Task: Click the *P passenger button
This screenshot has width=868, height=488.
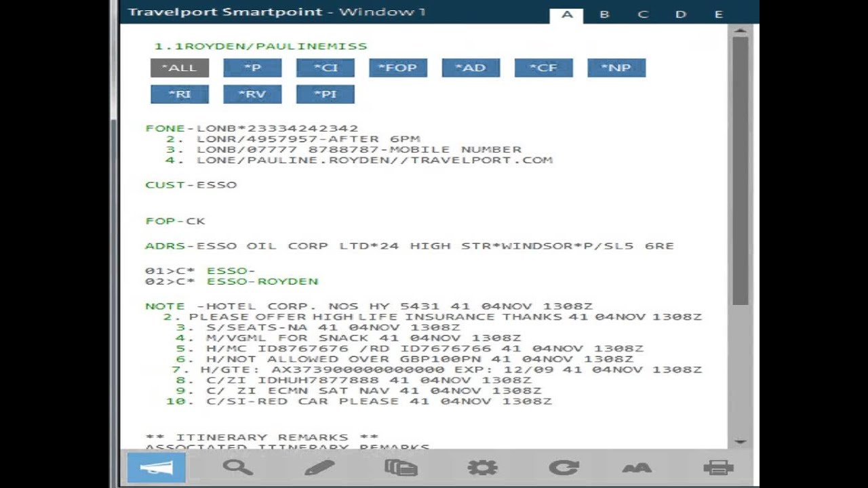Action: click(x=252, y=68)
